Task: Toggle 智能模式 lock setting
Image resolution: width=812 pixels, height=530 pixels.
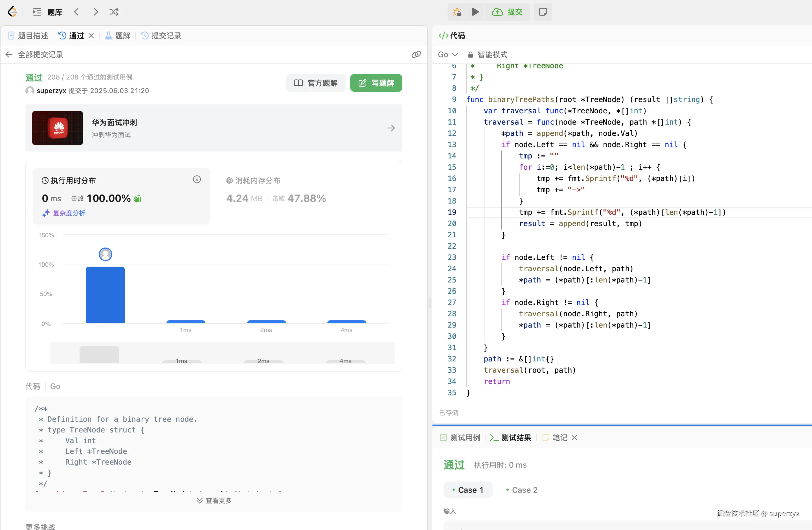Action: 487,54
